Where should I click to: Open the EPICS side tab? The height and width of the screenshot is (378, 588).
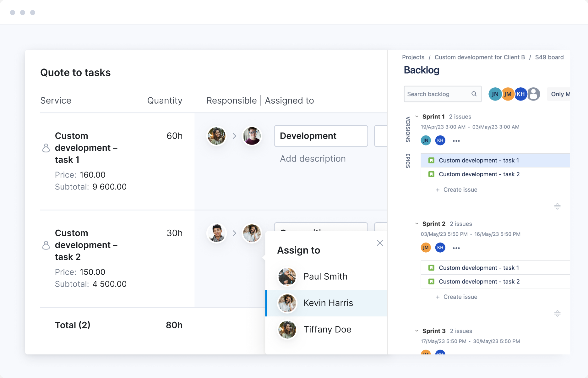408,161
